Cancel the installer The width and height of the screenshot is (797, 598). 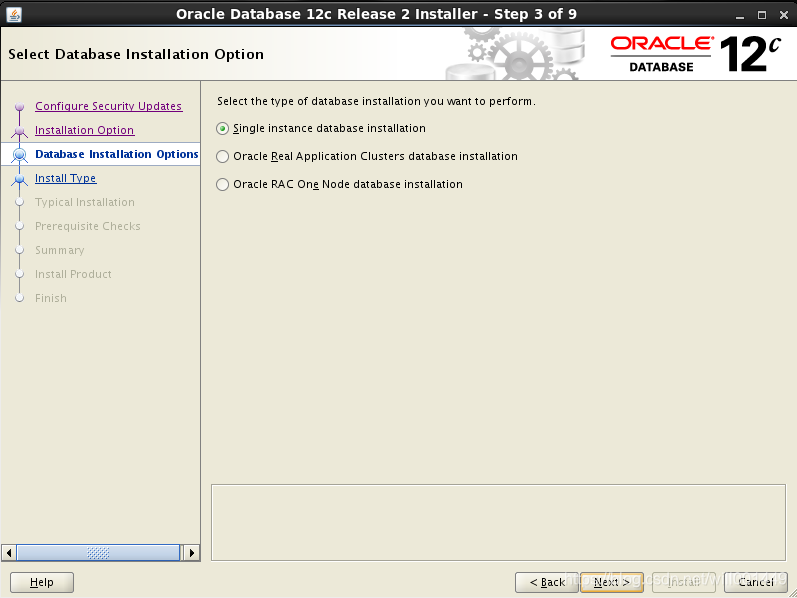pos(756,582)
